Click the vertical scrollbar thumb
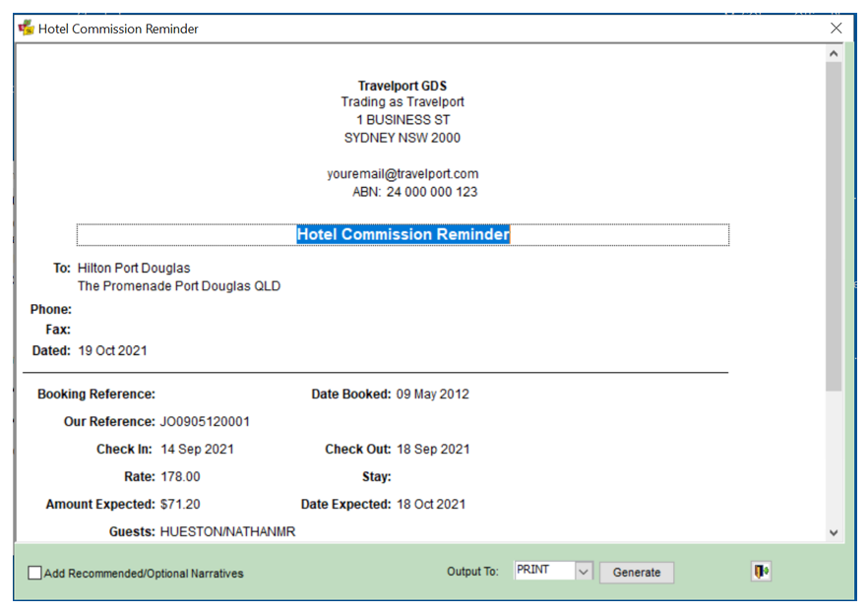The image size is (868, 611). (835, 226)
